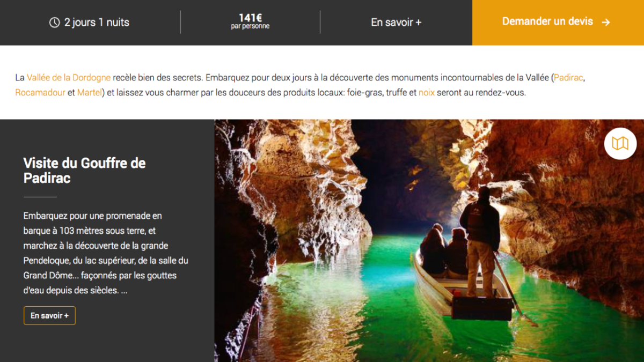Open the Padirac cave boat photo

pyautogui.click(x=429, y=241)
